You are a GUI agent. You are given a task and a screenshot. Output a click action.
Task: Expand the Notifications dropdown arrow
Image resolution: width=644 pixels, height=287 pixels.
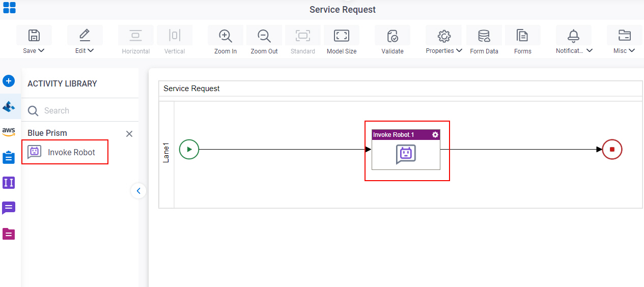click(590, 51)
